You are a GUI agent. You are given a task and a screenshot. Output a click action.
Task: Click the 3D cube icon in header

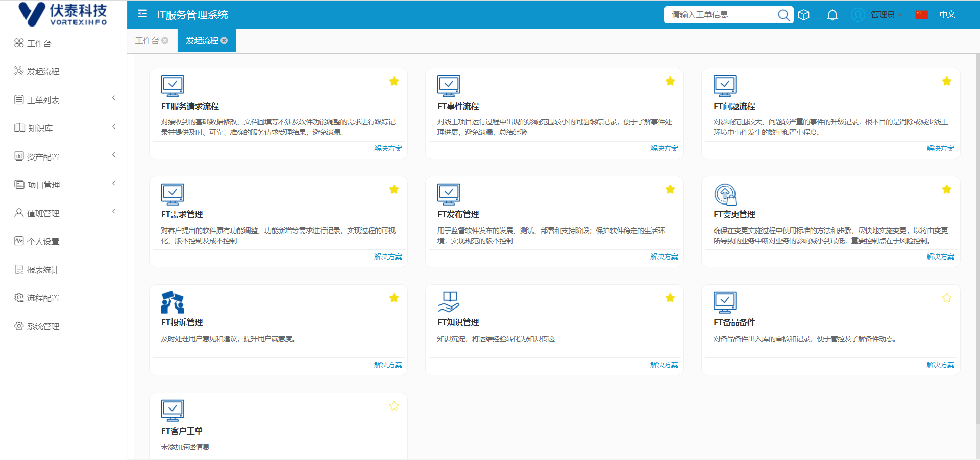click(804, 15)
